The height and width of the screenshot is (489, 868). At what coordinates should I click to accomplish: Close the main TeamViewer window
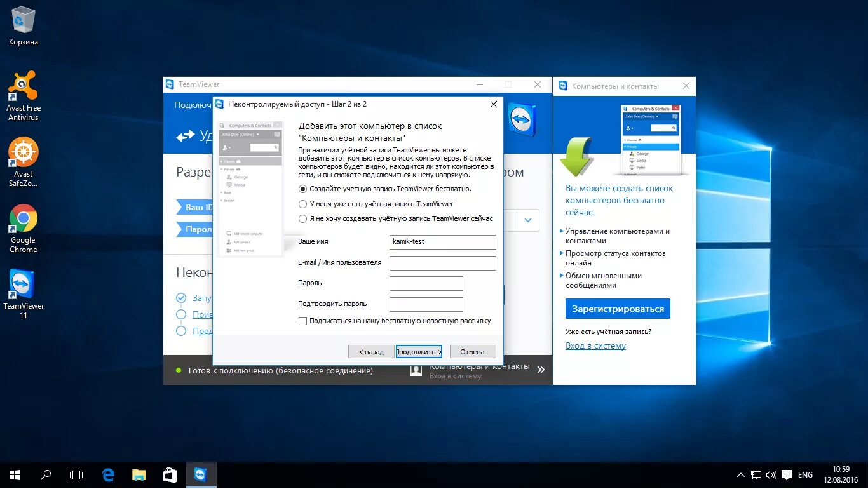538,84
